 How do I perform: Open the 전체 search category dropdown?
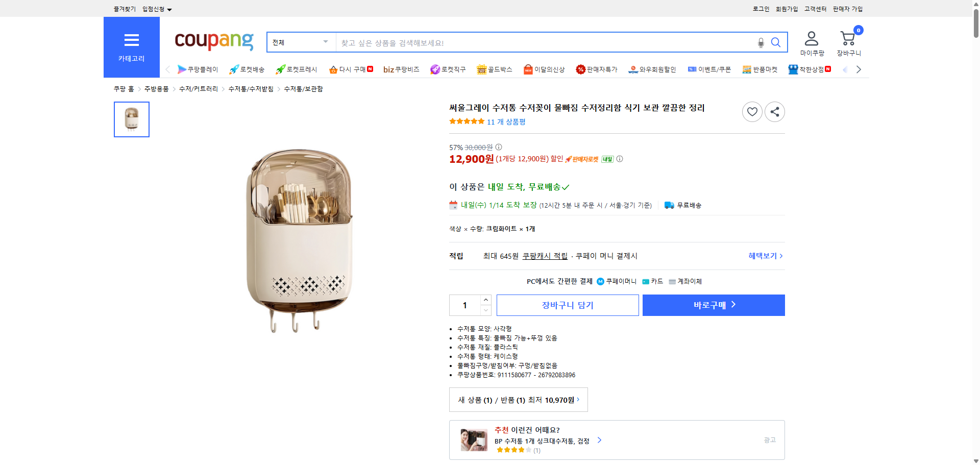(300, 42)
